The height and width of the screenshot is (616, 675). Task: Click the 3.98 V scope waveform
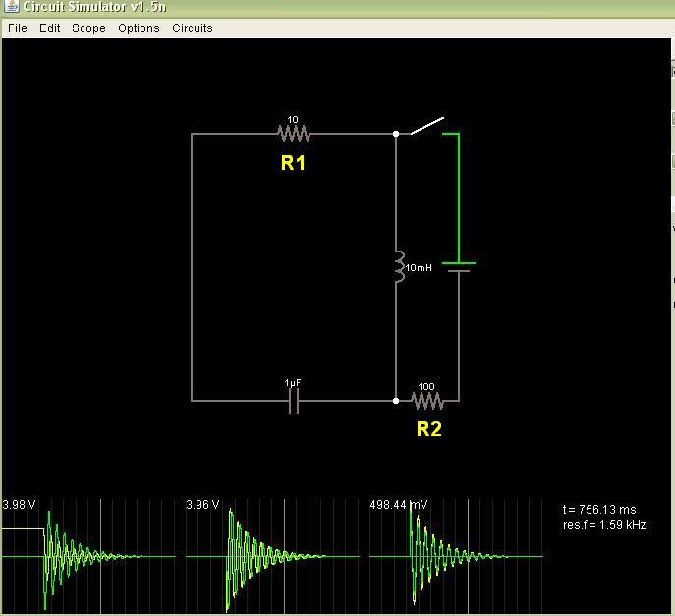[88, 557]
